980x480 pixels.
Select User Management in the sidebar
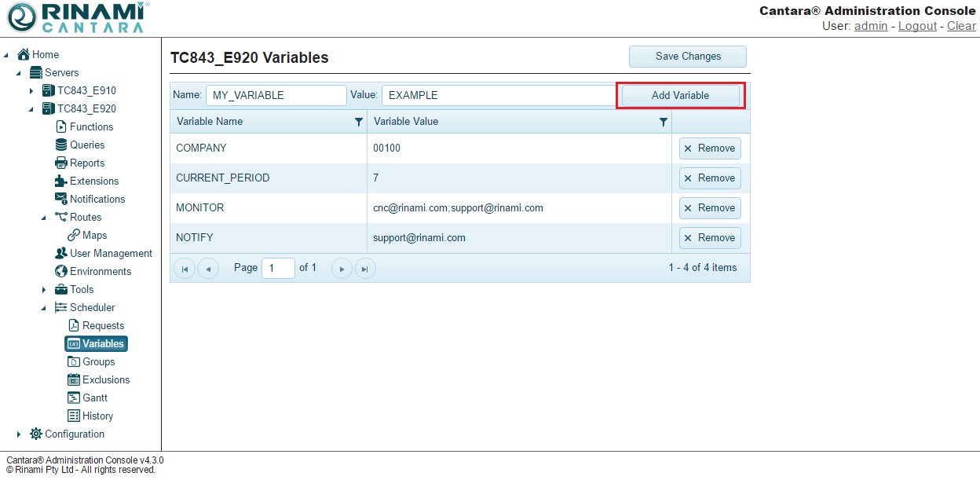click(x=110, y=253)
